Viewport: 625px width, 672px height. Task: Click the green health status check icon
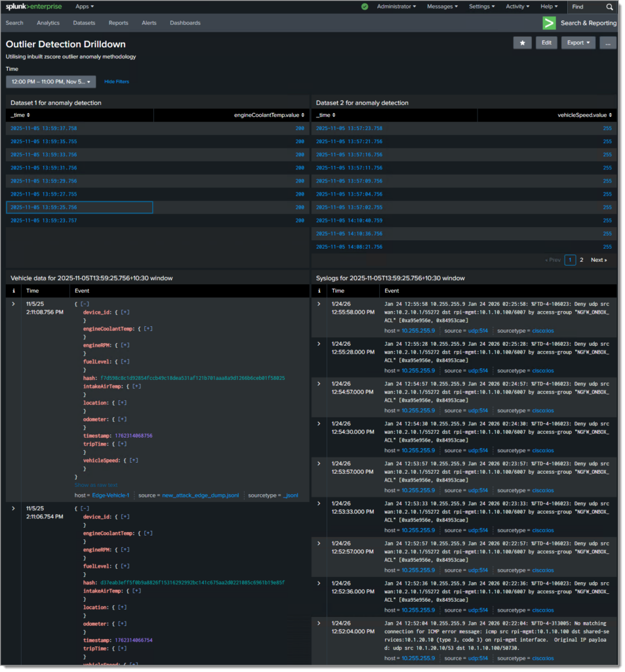click(x=365, y=7)
